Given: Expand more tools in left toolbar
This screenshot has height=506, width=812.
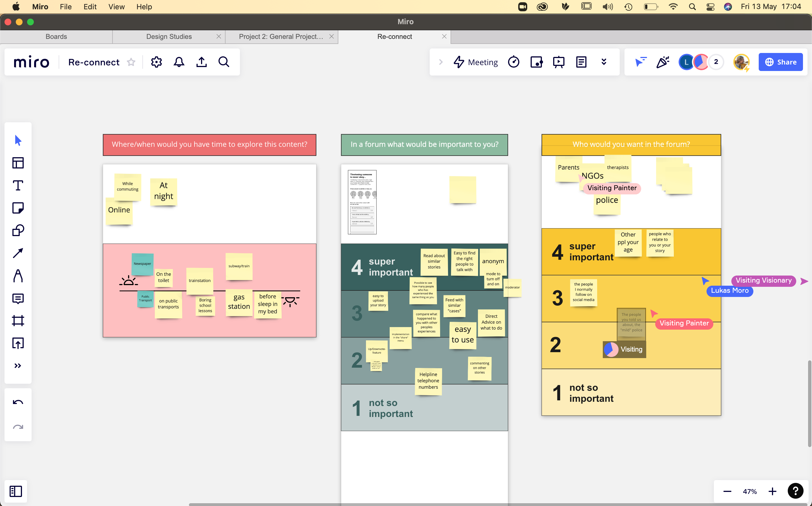Looking at the screenshot, I should pyautogui.click(x=18, y=366).
